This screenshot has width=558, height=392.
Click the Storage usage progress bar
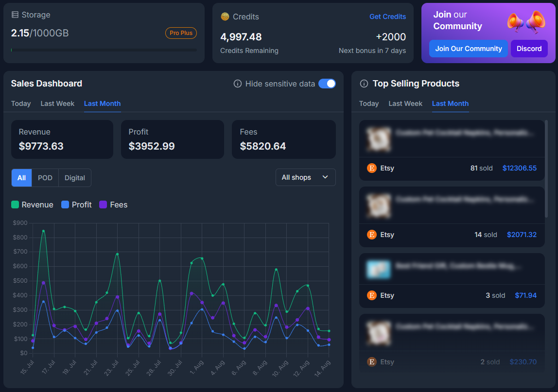[104, 50]
